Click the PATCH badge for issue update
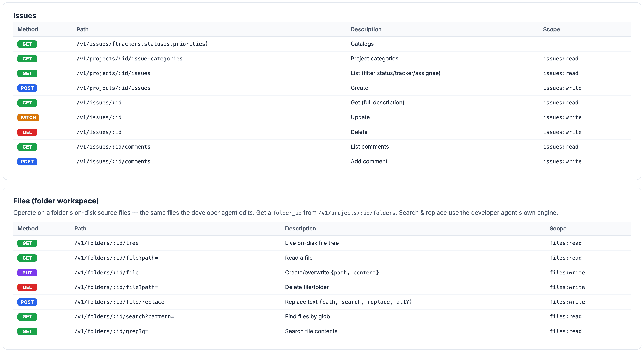644x354 pixels. coord(28,117)
